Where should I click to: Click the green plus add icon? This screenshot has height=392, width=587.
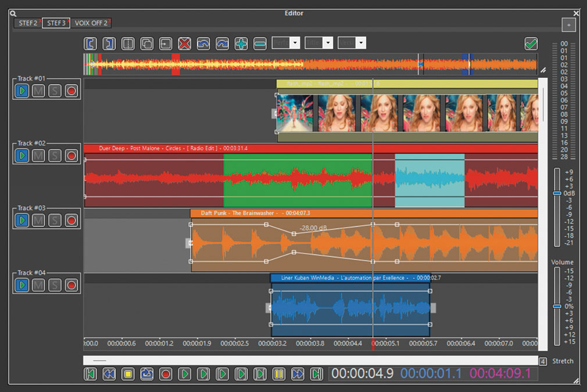241,44
